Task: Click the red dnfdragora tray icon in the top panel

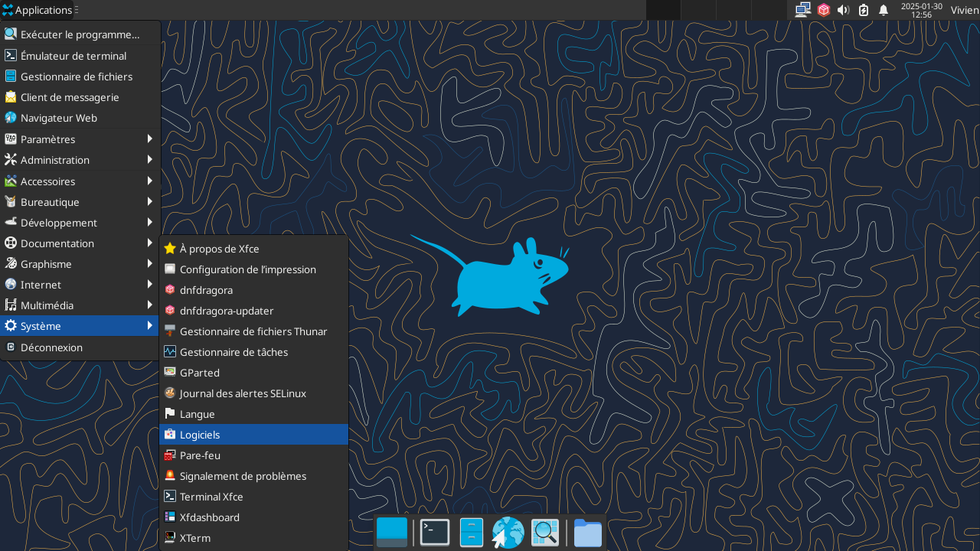Action: pos(824,10)
